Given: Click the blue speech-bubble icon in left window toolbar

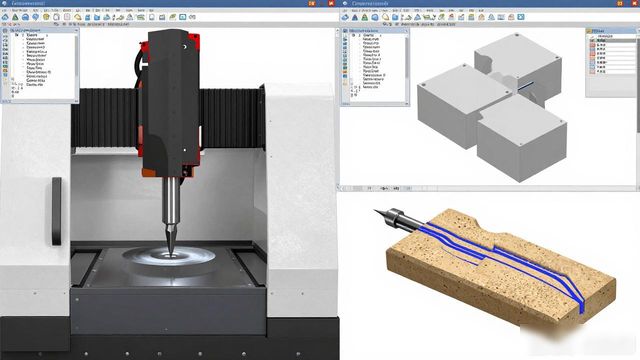Looking at the screenshot, I should click(x=36, y=17).
